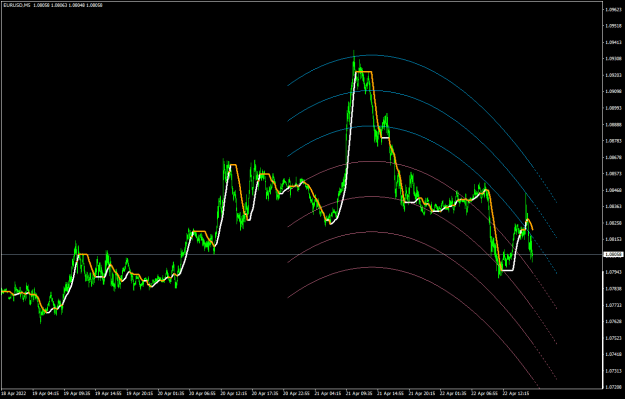Click the 19 Apr 04:15 time label
The height and width of the screenshot is (399, 625).
(45, 393)
